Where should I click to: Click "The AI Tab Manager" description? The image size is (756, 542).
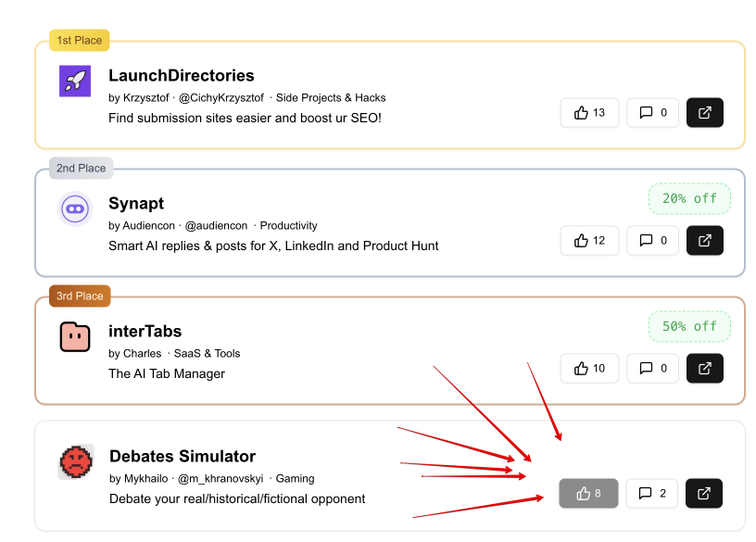(x=167, y=373)
